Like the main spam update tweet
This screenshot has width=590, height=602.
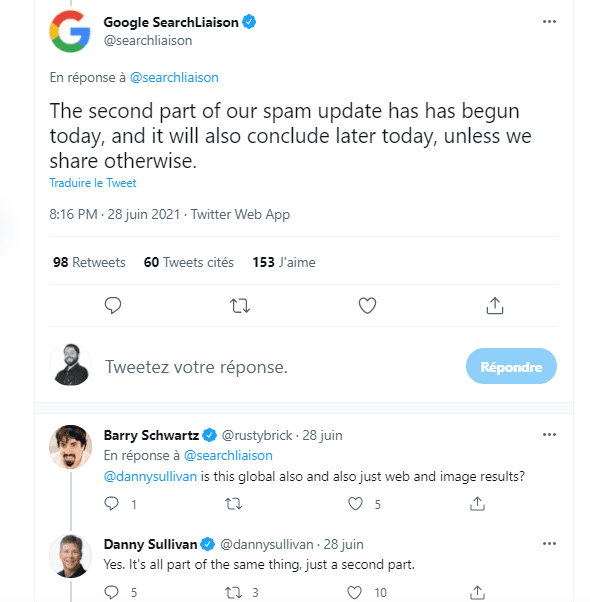[367, 306]
